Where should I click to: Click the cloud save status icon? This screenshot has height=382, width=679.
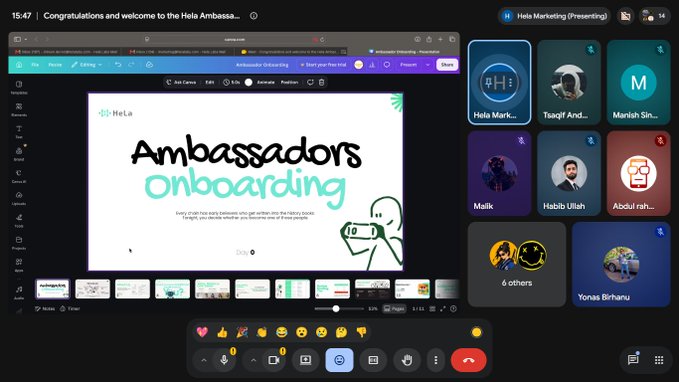point(149,65)
